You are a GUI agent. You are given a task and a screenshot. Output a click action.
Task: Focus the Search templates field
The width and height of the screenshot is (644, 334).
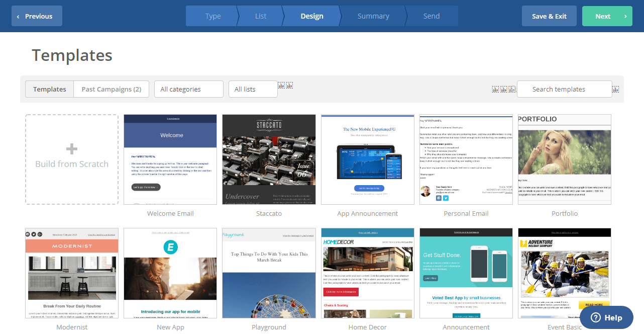click(x=565, y=89)
